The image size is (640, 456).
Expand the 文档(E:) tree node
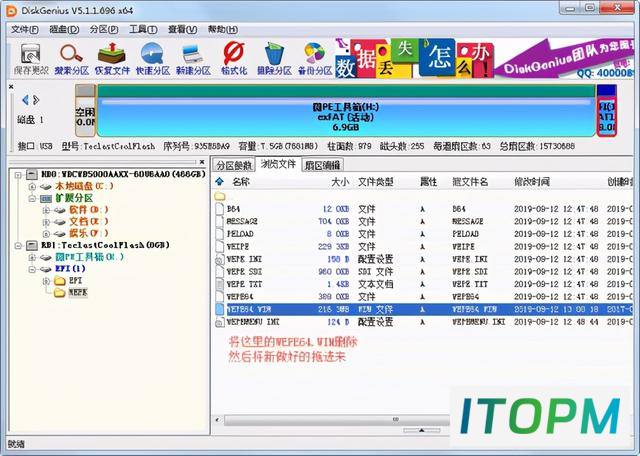46,222
